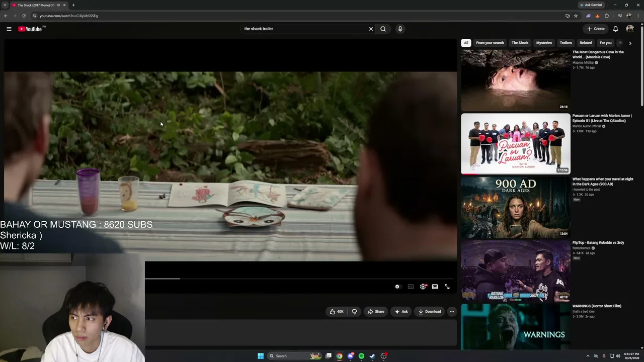The width and height of the screenshot is (644, 362).
Task: Reload the page
Action: coord(24,16)
